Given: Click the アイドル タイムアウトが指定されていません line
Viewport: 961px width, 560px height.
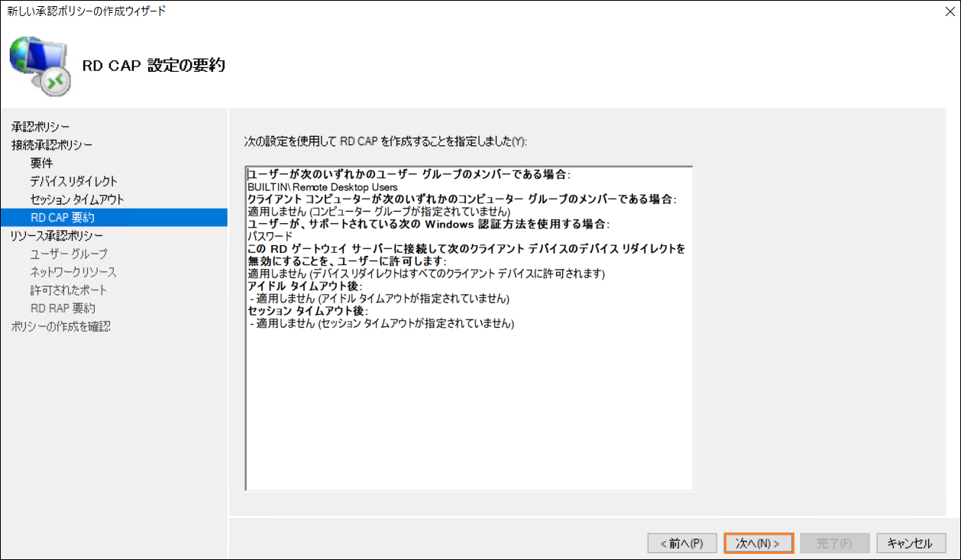Looking at the screenshot, I should click(x=380, y=299).
